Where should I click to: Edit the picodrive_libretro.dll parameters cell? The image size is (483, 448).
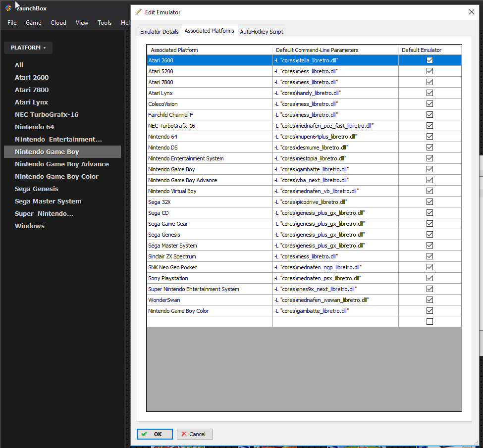(335, 202)
